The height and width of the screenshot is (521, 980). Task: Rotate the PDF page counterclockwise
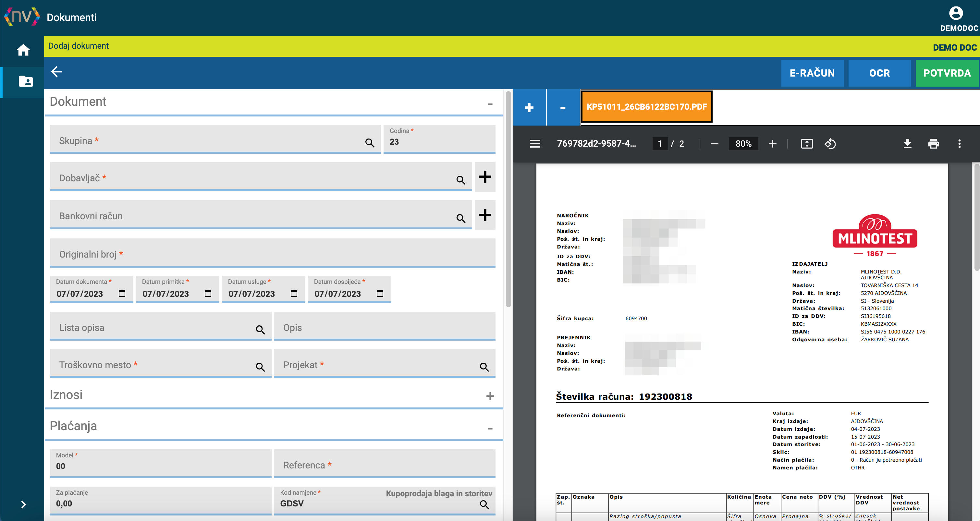coord(830,144)
